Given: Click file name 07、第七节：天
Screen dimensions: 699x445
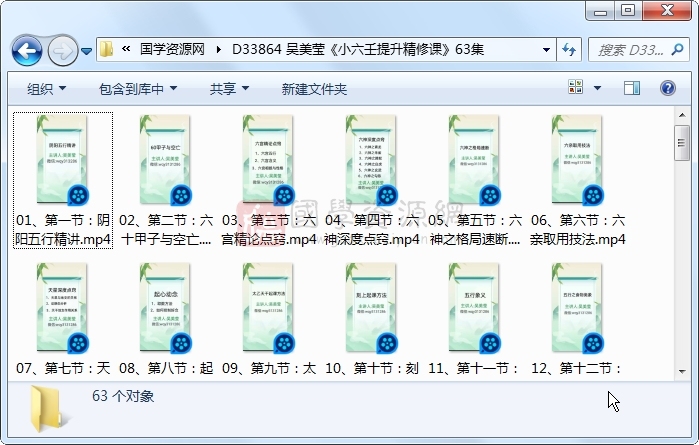Looking at the screenshot, I should point(63,368).
